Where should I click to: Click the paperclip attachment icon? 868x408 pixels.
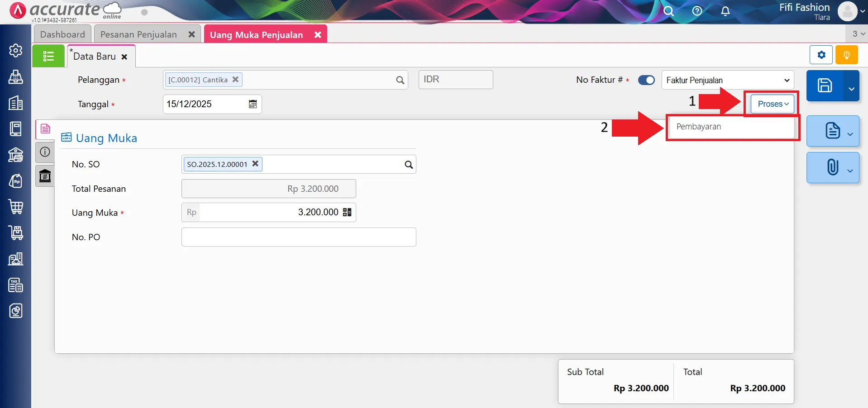point(832,167)
